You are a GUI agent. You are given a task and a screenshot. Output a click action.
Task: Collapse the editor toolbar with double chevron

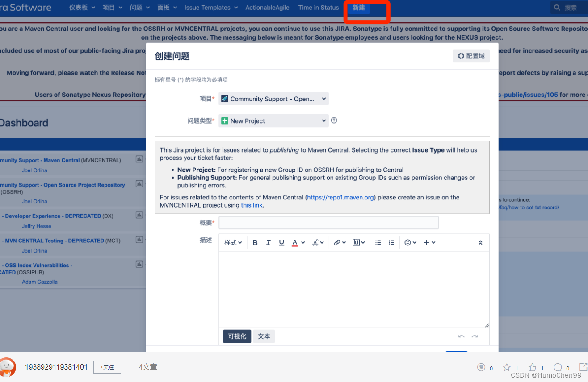click(480, 243)
